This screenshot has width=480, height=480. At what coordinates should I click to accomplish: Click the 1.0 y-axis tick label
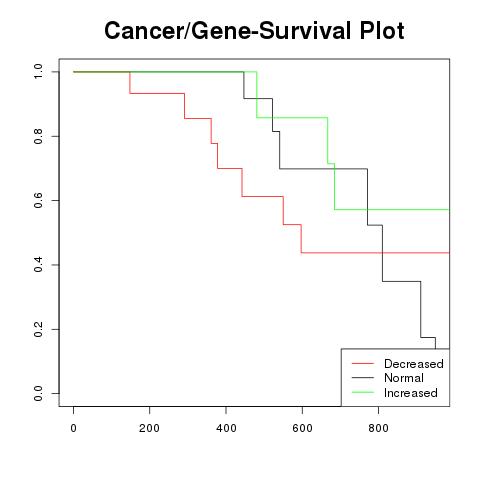pos(38,72)
